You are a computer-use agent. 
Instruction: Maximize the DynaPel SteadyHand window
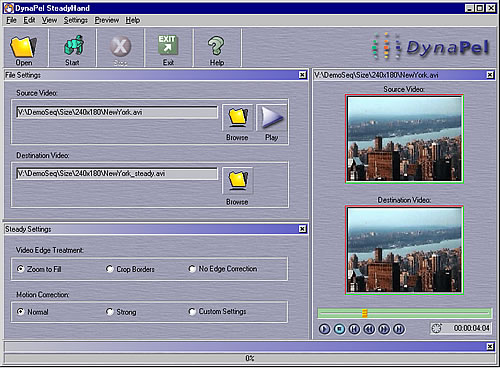[x=479, y=8]
